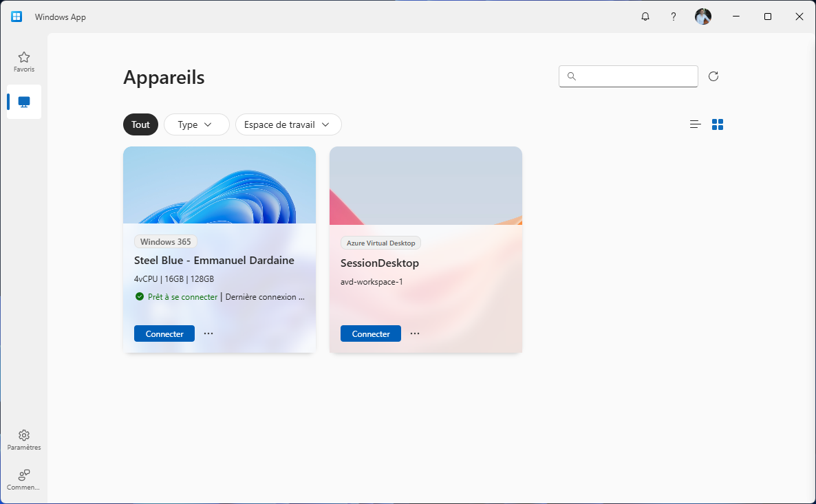Open notifications bell icon
This screenshot has height=504, width=816.
pos(645,17)
